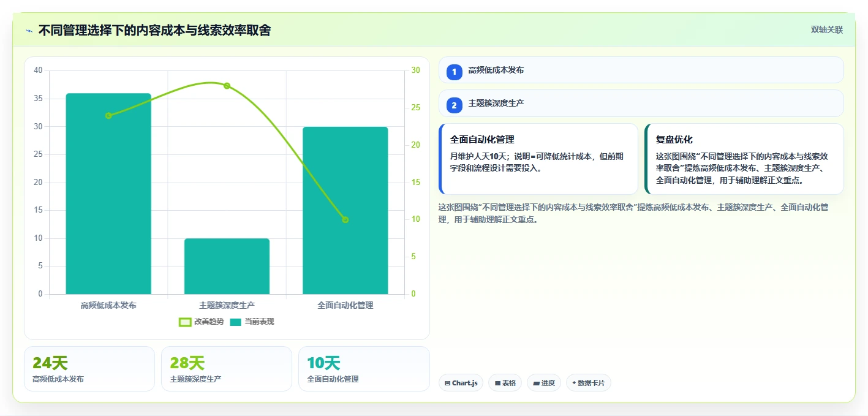868x416 pixels.
Task: Click the left axis value 25
Action: tap(38, 154)
